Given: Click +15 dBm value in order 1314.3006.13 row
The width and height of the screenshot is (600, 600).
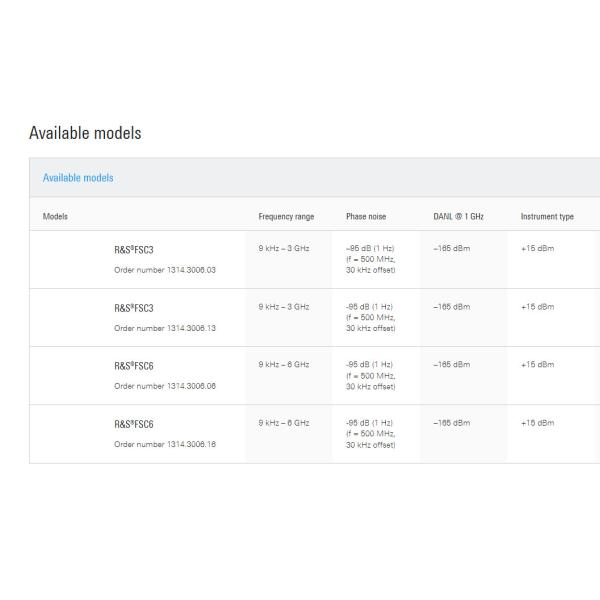Looking at the screenshot, I should pyautogui.click(x=537, y=307).
